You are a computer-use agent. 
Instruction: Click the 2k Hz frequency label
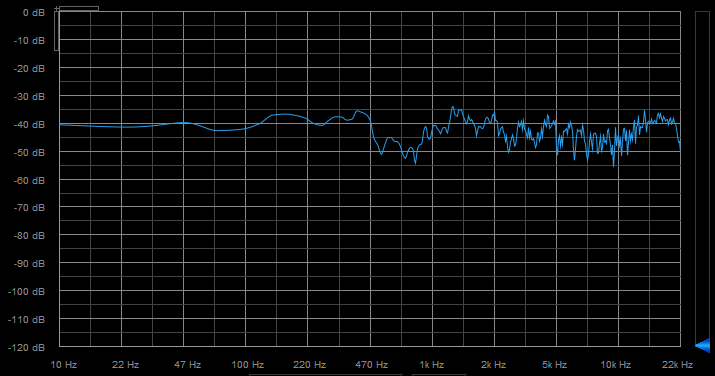pos(493,365)
